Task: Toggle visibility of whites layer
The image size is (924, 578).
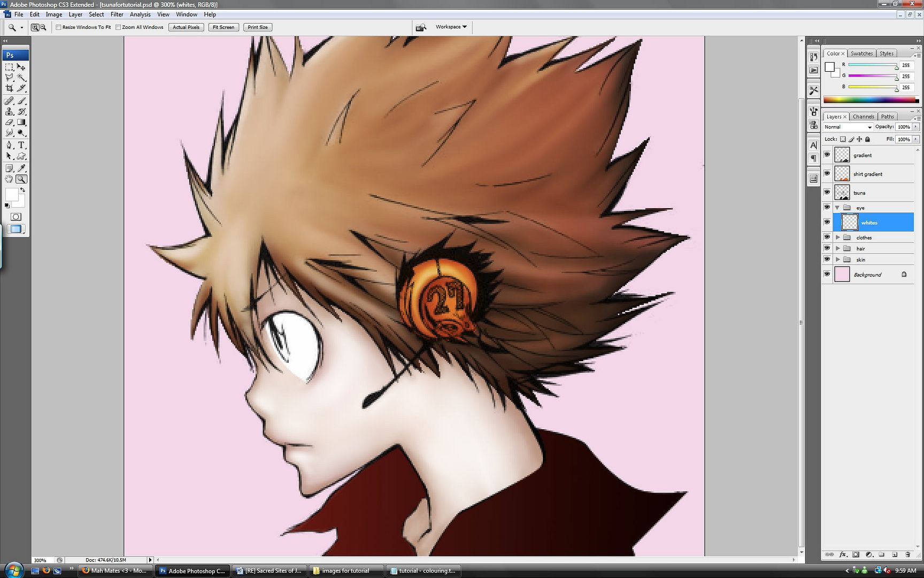Action: tap(827, 222)
